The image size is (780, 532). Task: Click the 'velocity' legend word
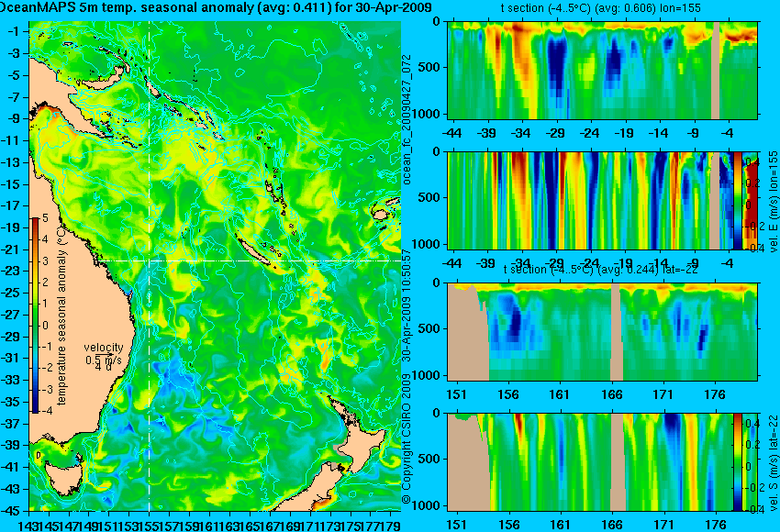(x=104, y=348)
